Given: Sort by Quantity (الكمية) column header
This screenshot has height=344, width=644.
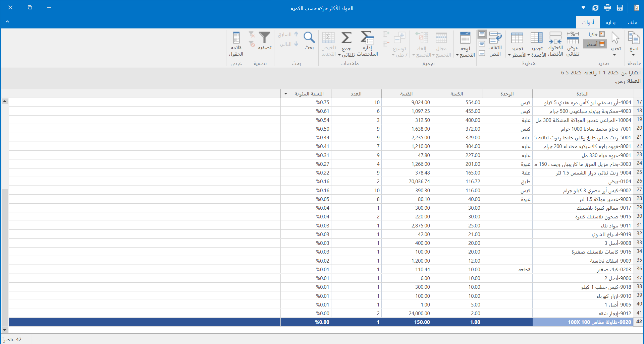Looking at the screenshot, I should click(x=457, y=94).
